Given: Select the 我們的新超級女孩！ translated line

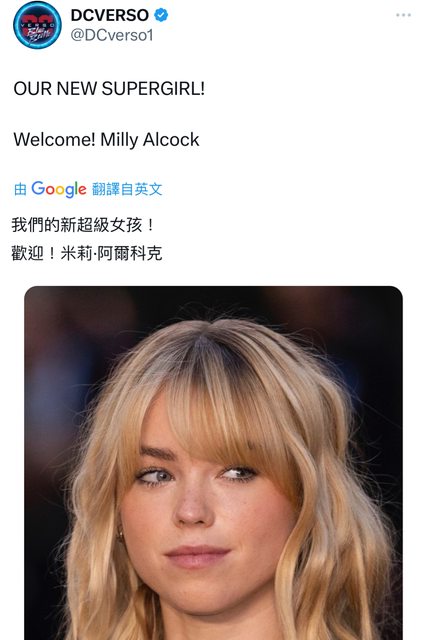Looking at the screenshot, I should (83, 225).
